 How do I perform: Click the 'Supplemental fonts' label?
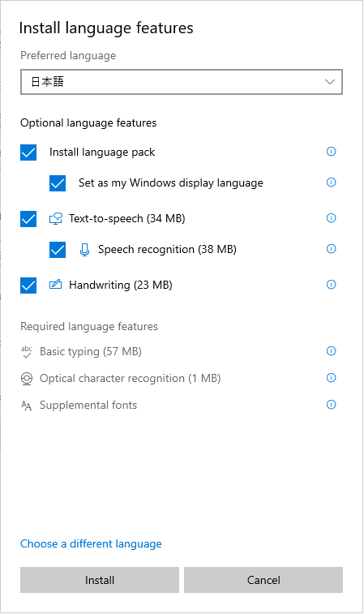click(x=88, y=405)
